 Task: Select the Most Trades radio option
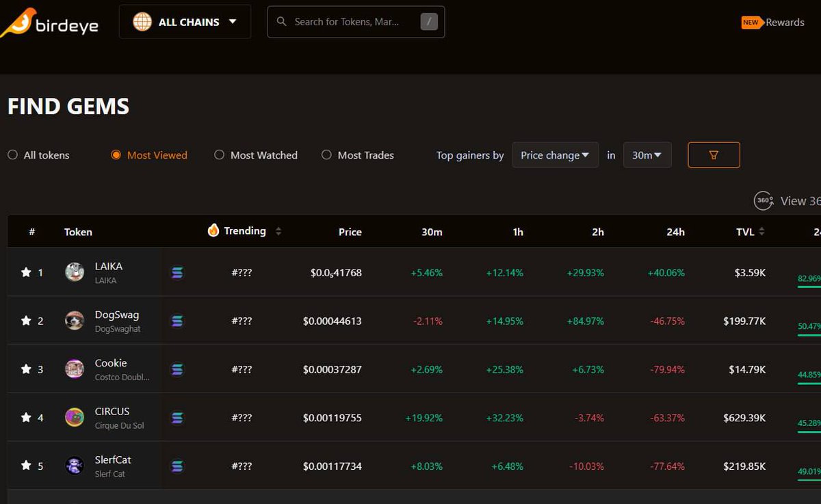(326, 155)
